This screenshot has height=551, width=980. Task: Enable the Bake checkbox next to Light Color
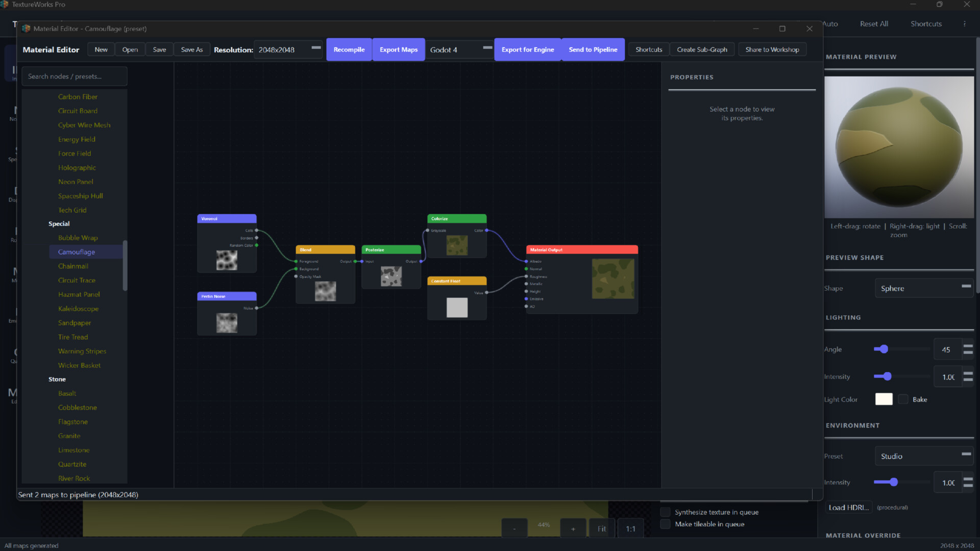pyautogui.click(x=903, y=399)
